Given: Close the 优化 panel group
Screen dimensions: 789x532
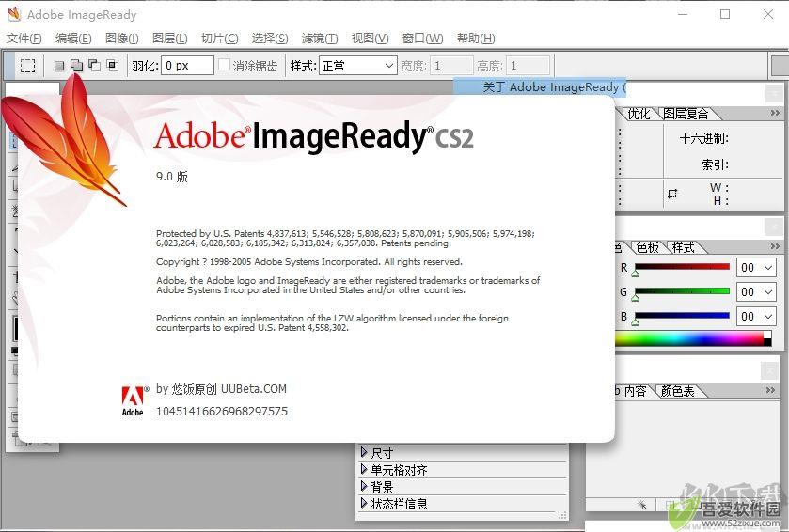Looking at the screenshot, I should (774, 94).
